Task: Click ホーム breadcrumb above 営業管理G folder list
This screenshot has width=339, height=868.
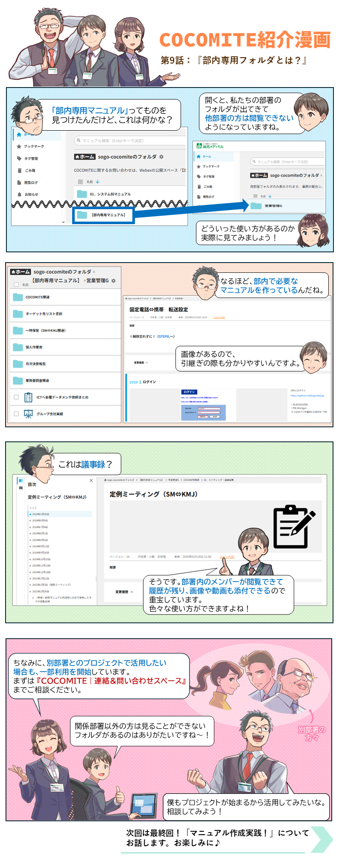Action: pyautogui.click(x=20, y=272)
